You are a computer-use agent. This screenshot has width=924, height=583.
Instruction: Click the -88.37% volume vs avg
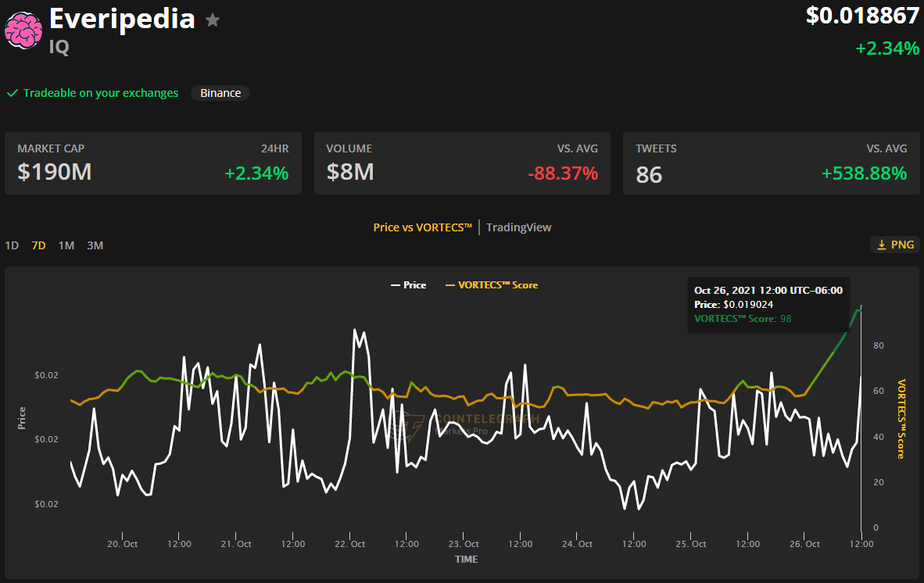point(563,173)
